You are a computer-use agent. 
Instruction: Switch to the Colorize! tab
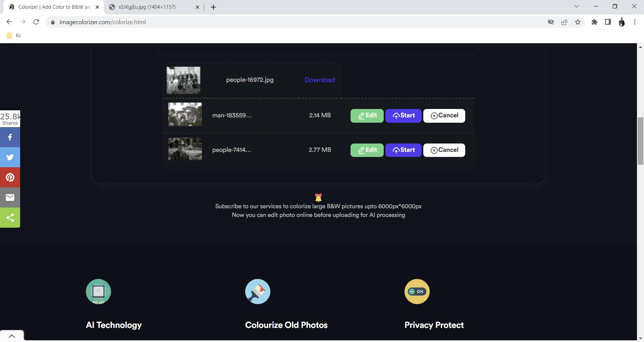[54, 7]
